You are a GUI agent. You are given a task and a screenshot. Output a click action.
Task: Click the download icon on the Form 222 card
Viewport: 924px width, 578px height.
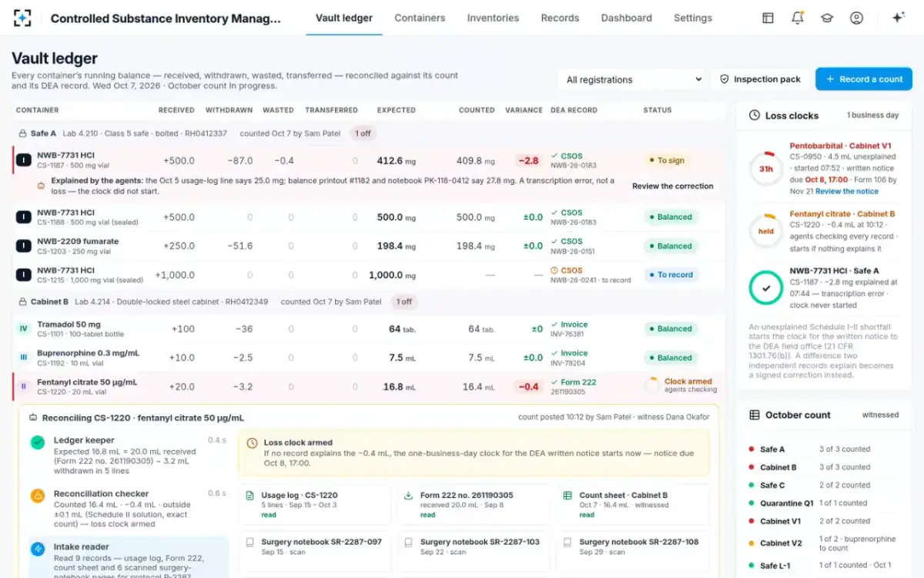point(408,496)
